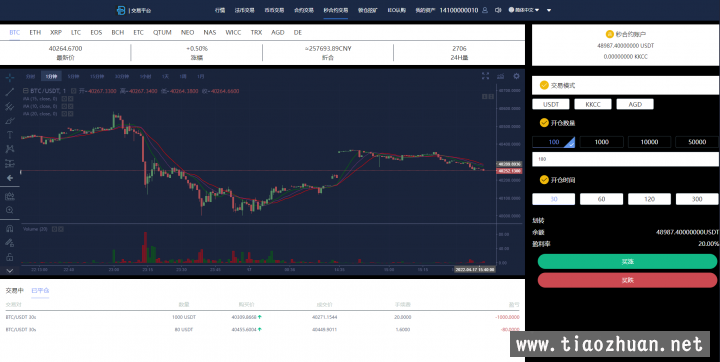
Task: Lock all drawing tools with padlock icon
Action: coord(10,257)
